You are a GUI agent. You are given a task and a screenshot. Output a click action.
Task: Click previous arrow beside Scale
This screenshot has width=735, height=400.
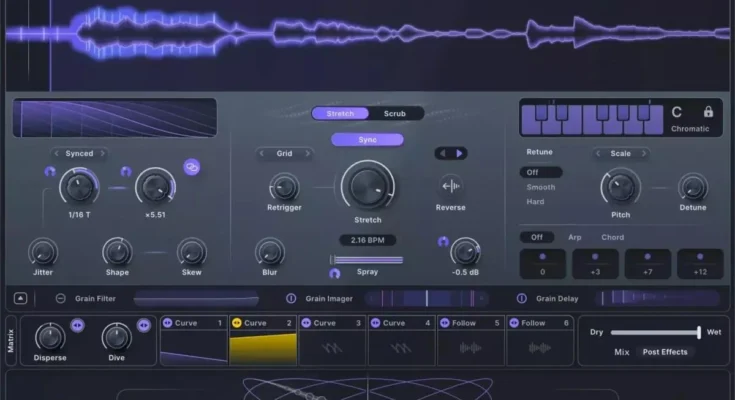pyautogui.click(x=598, y=153)
